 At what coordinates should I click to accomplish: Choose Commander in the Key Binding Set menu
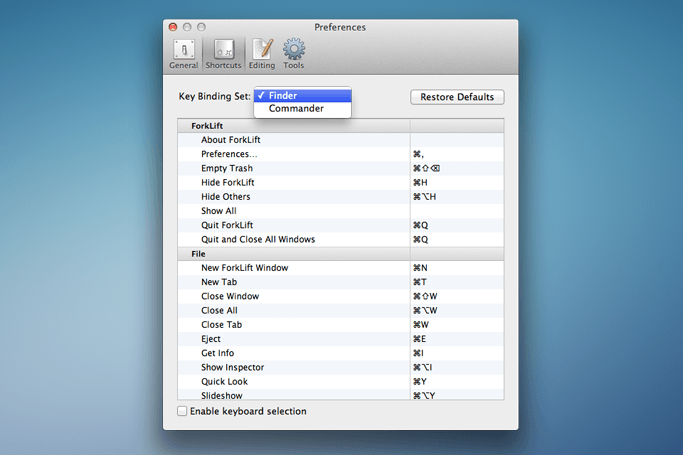point(303,108)
